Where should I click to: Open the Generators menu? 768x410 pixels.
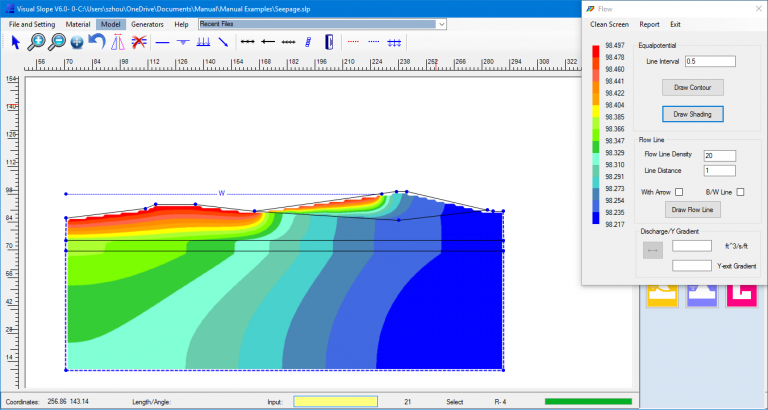click(x=147, y=23)
